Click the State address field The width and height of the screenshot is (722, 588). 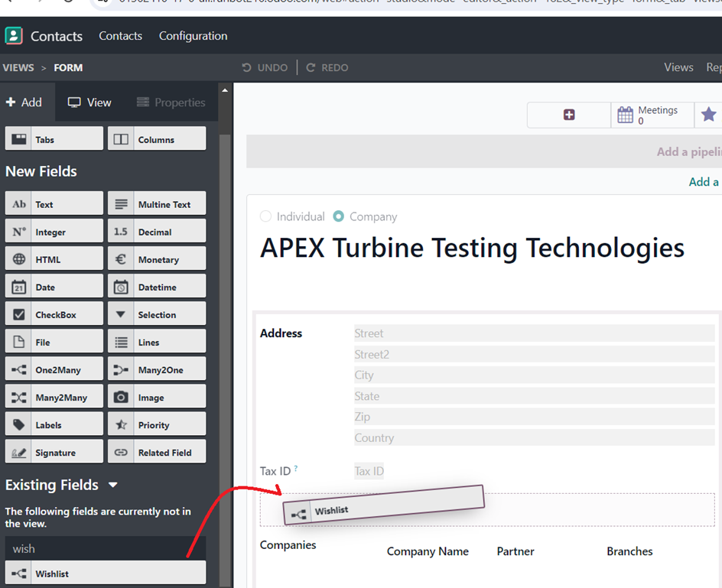(534, 396)
